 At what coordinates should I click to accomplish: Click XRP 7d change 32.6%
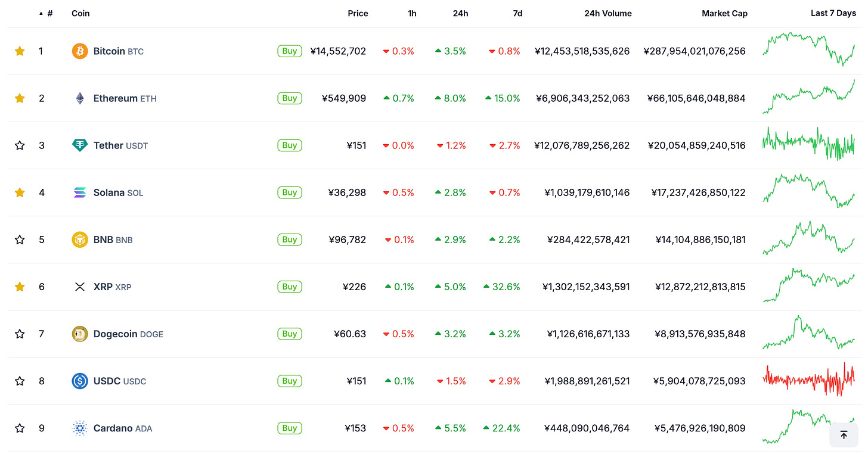(x=503, y=287)
